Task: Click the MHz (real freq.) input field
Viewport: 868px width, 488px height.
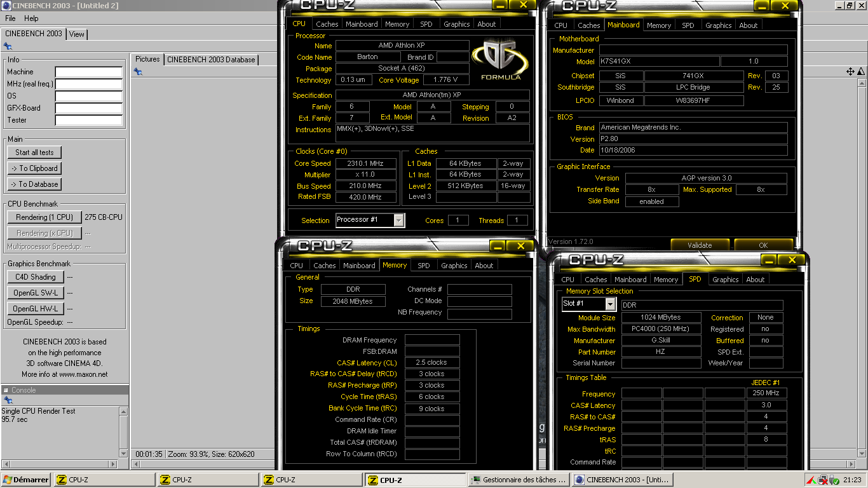Action: point(88,84)
